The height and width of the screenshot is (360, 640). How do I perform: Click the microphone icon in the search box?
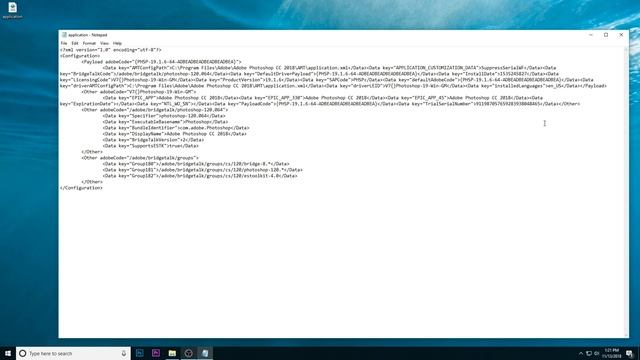(x=124, y=353)
